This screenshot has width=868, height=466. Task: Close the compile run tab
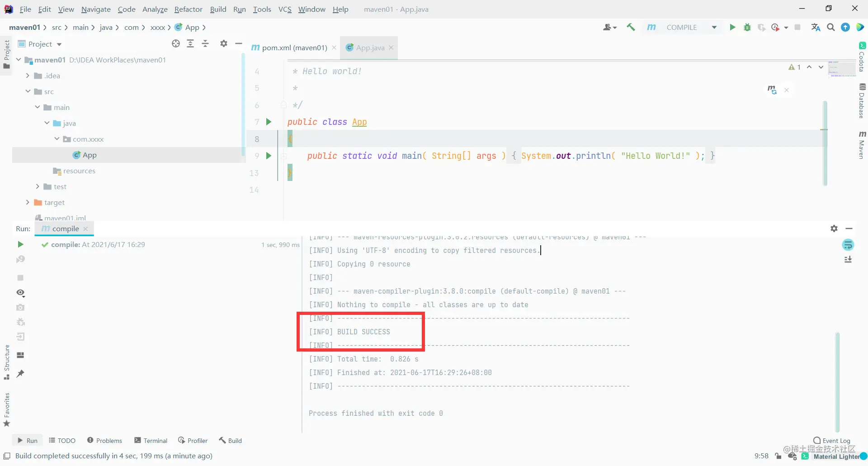(85, 228)
